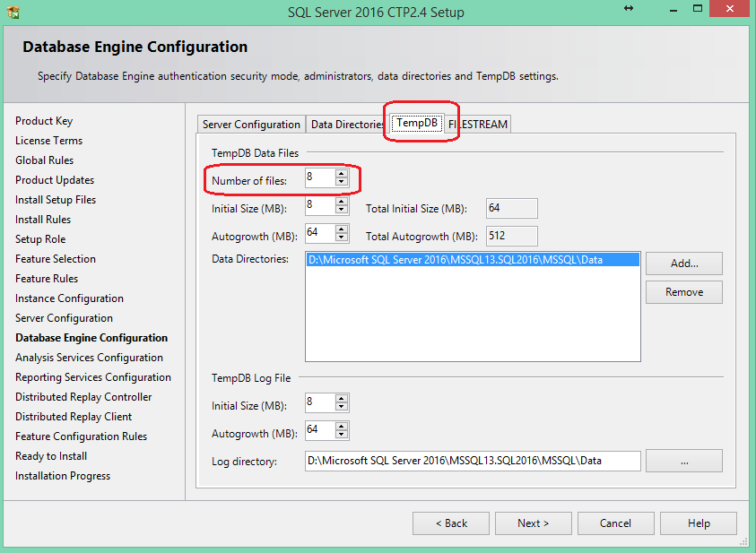
Task: Click the double-arrow icon in the title bar
Action: (x=629, y=8)
